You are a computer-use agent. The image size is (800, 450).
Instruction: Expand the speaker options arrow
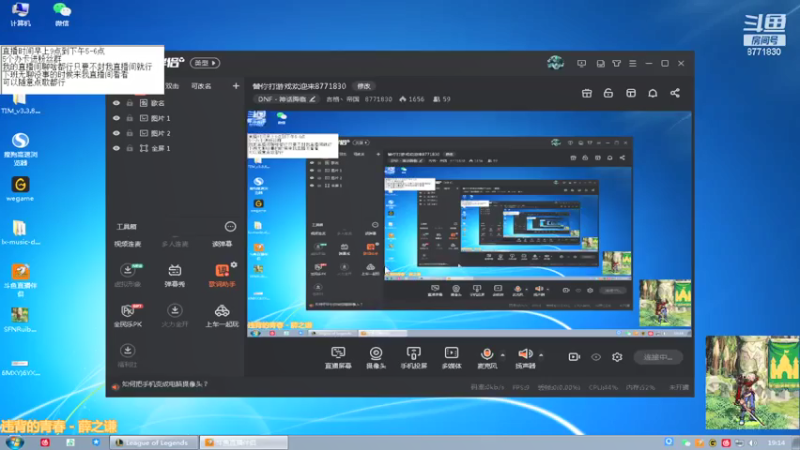coord(541,354)
